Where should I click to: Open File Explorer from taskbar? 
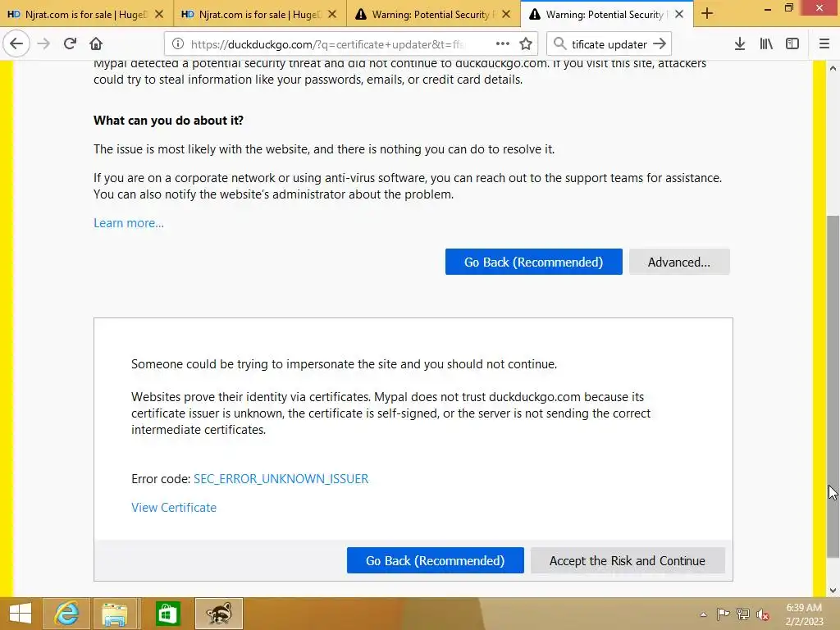coord(115,614)
